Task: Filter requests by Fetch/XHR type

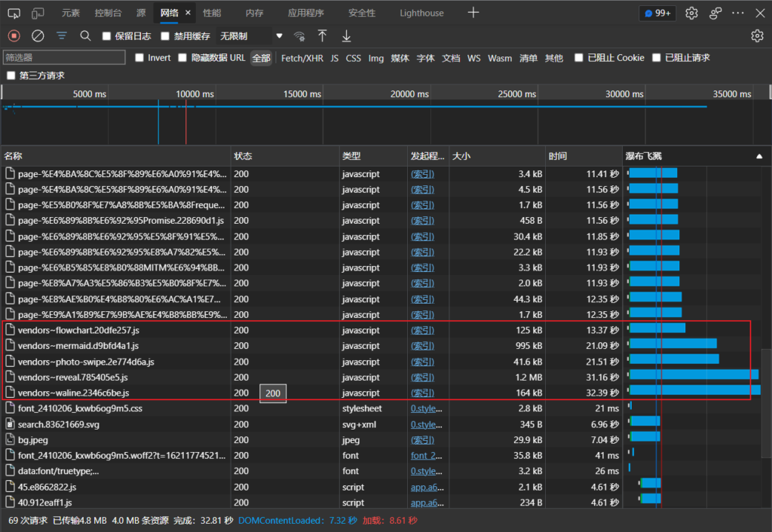Action: click(x=302, y=58)
